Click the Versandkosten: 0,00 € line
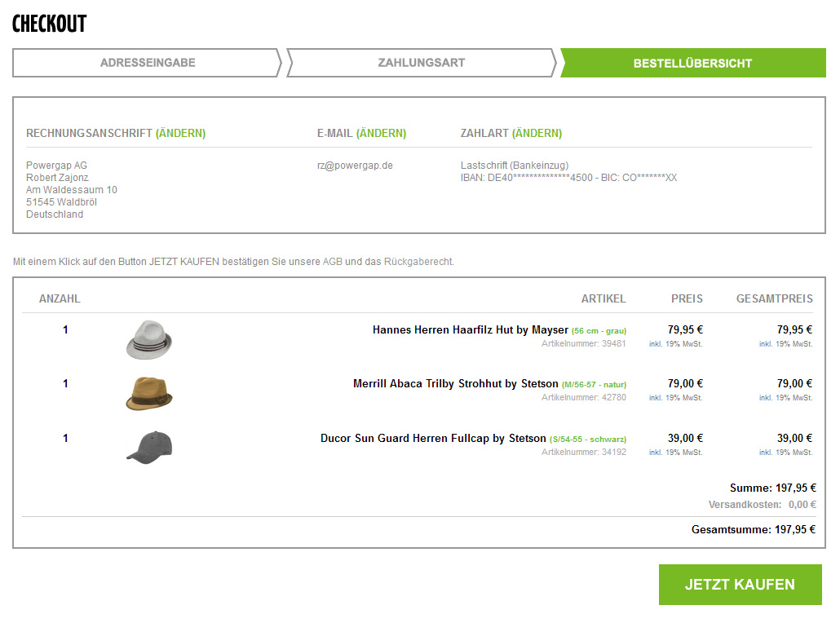Image resolution: width=840 pixels, height=623 pixels. click(x=762, y=505)
